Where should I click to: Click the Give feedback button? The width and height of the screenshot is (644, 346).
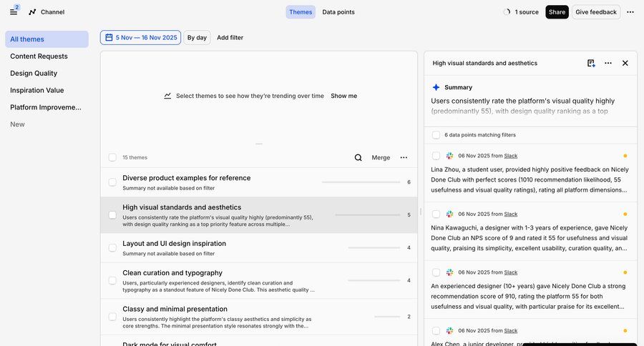(596, 12)
